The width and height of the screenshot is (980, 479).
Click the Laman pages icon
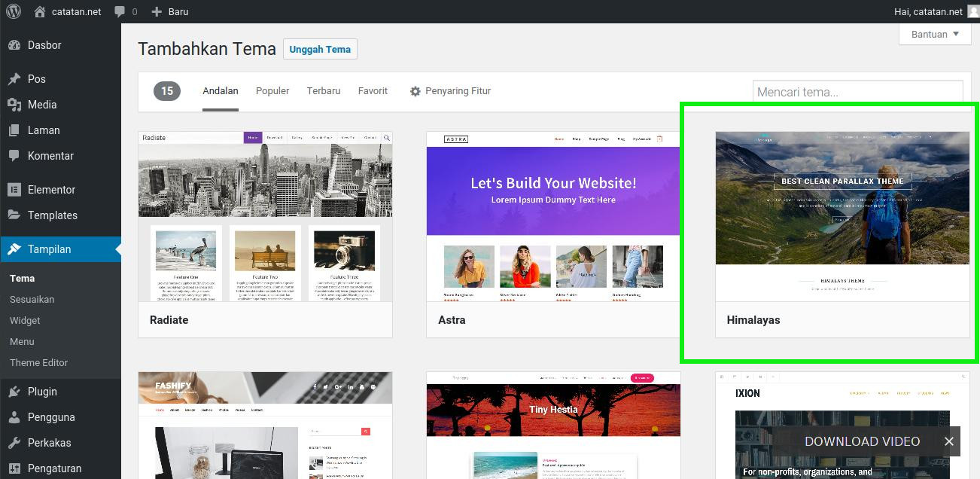click(x=14, y=130)
